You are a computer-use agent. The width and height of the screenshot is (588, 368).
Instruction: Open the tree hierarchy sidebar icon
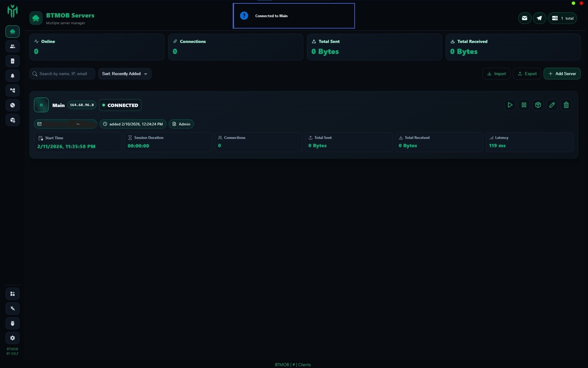[13, 90]
